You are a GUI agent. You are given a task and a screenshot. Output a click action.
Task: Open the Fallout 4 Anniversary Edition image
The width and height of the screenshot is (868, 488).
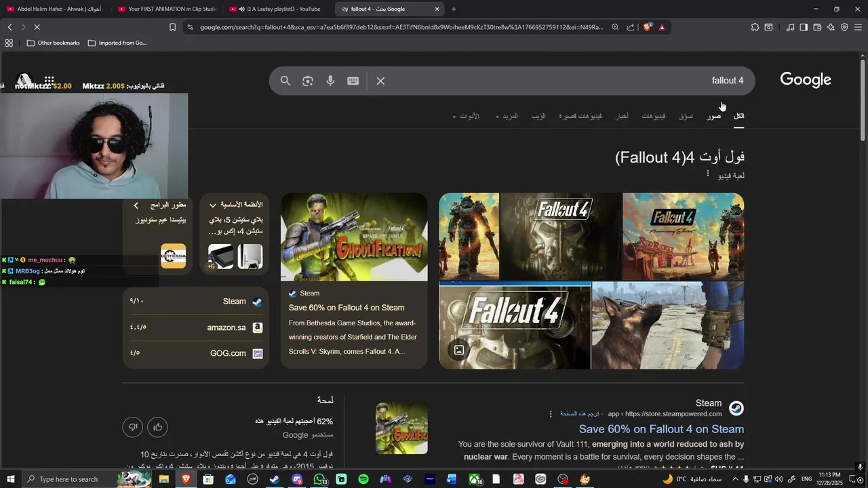pyautogui.click(x=684, y=237)
